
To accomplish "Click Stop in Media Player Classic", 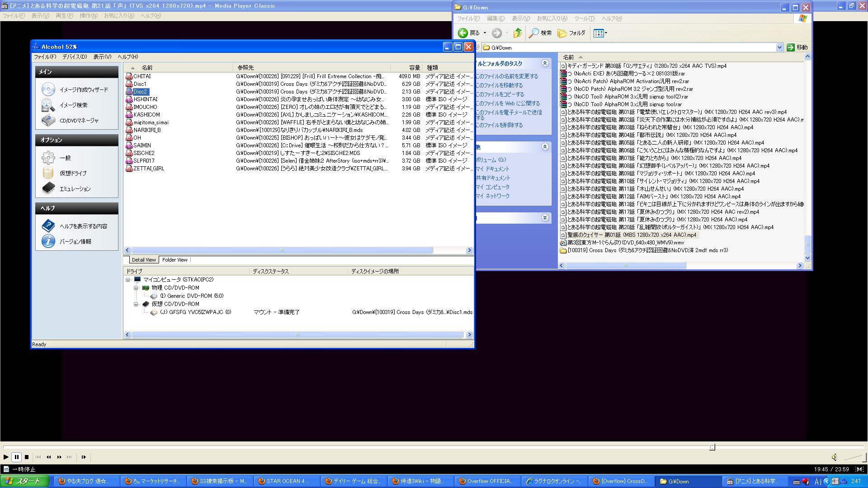I will pyautogui.click(x=27, y=457).
